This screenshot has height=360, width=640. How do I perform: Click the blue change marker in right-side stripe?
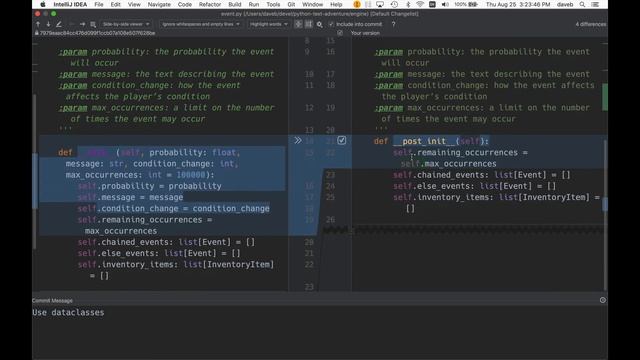pyautogui.click(x=605, y=204)
